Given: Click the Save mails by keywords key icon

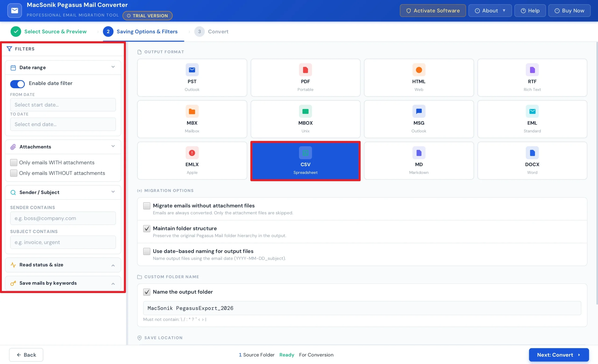Looking at the screenshot, I should point(13,283).
